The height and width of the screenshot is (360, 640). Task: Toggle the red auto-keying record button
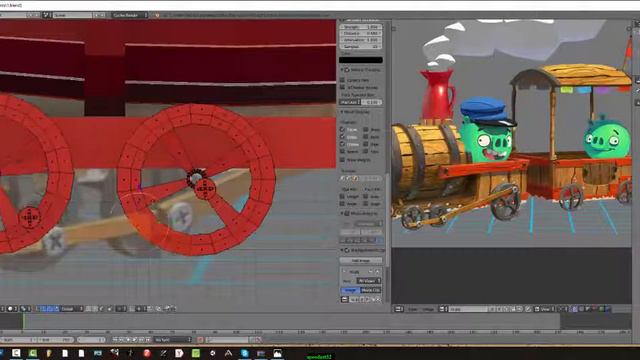[x=200, y=340]
